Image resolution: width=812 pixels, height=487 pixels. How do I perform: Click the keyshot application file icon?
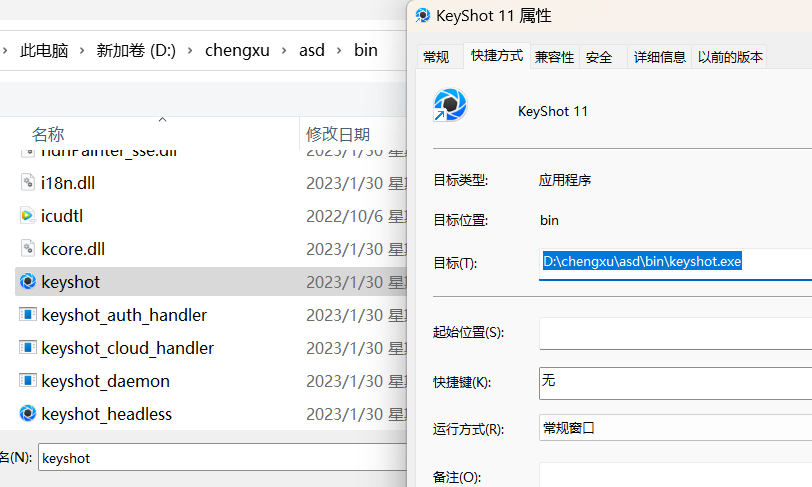coord(28,282)
